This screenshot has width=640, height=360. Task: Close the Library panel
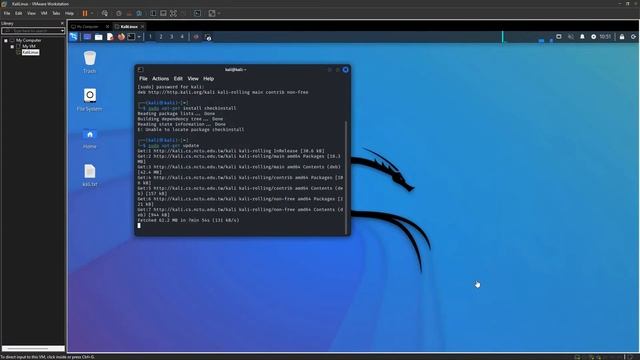(62, 23)
